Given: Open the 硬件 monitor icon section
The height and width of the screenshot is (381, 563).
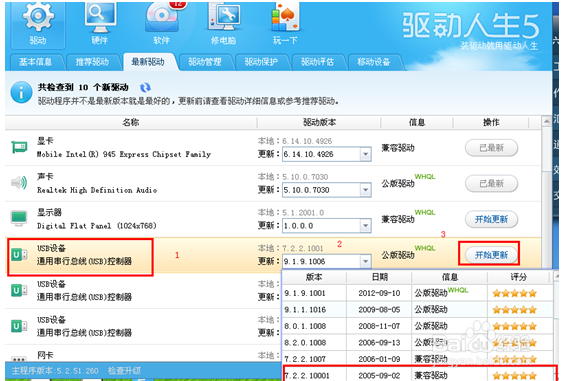Looking at the screenshot, I should coord(100,24).
